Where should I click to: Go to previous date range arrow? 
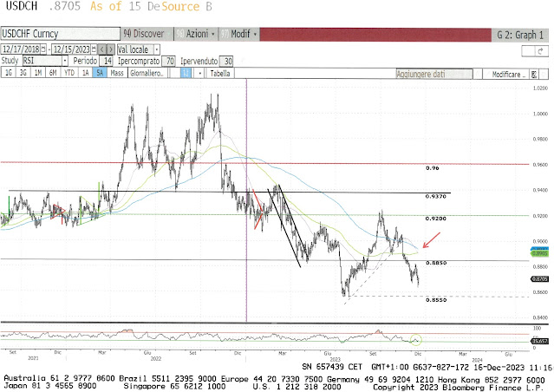coord(101,49)
